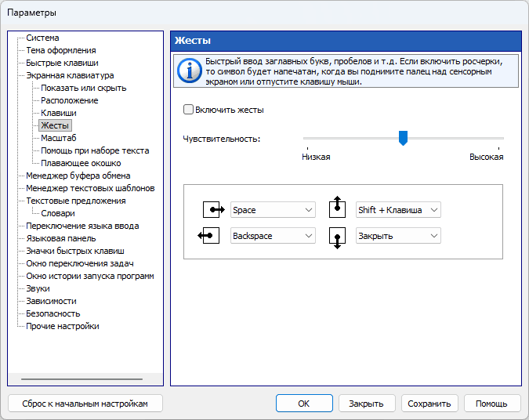Image resolution: width=529 pixels, height=420 pixels.
Task: Select Менеджер буфера обмена
Action: click(78, 176)
